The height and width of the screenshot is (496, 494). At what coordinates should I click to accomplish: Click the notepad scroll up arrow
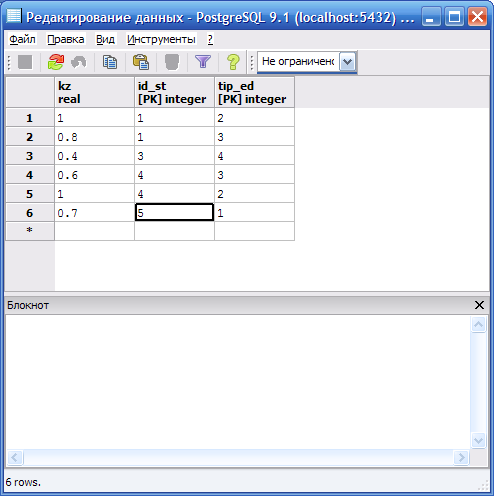(479, 324)
